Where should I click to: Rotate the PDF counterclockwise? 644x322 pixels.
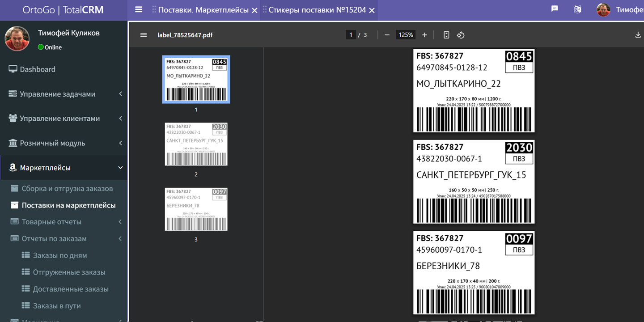pos(461,35)
